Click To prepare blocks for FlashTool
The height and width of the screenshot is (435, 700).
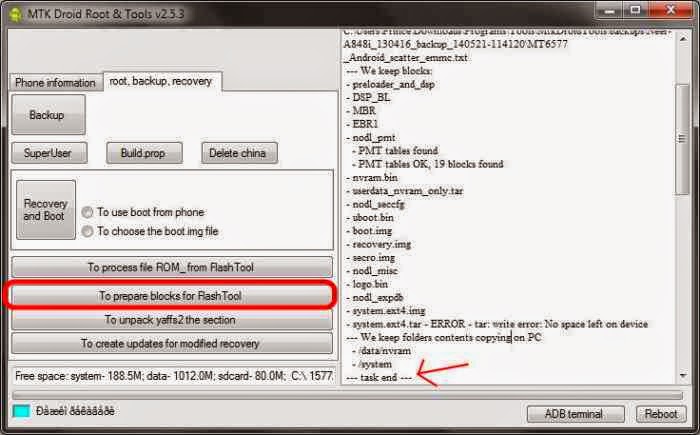click(171, 296)
